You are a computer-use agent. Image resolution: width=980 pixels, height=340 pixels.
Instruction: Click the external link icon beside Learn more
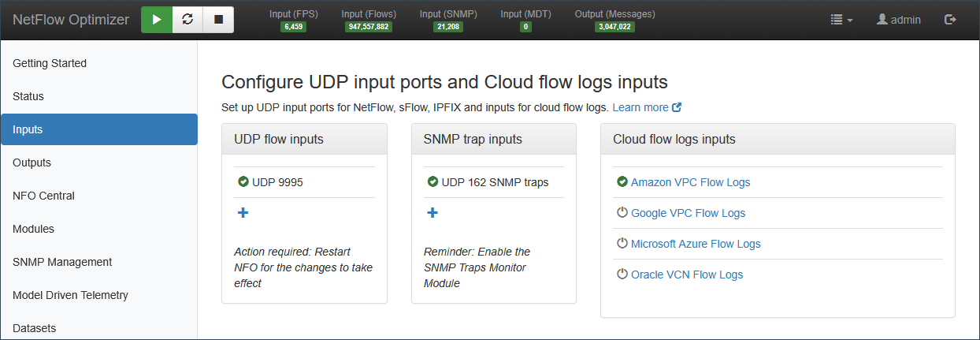click(677, 107)
